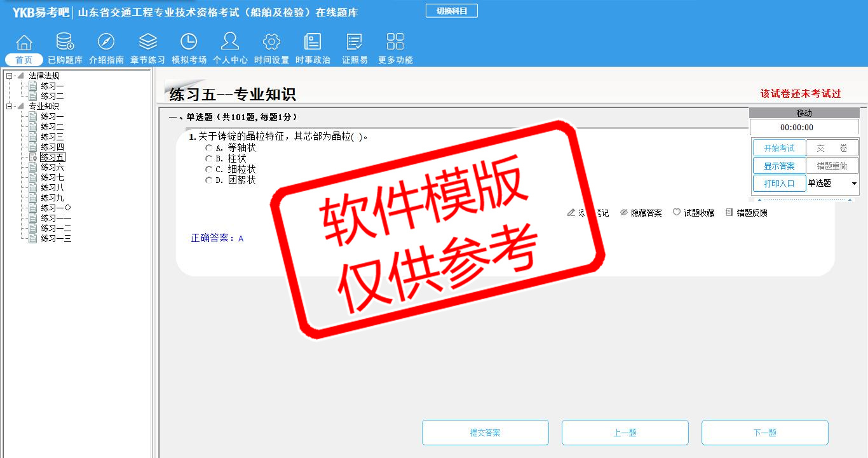Open 时事政治 news icon
868x458 pixels.
313,42
